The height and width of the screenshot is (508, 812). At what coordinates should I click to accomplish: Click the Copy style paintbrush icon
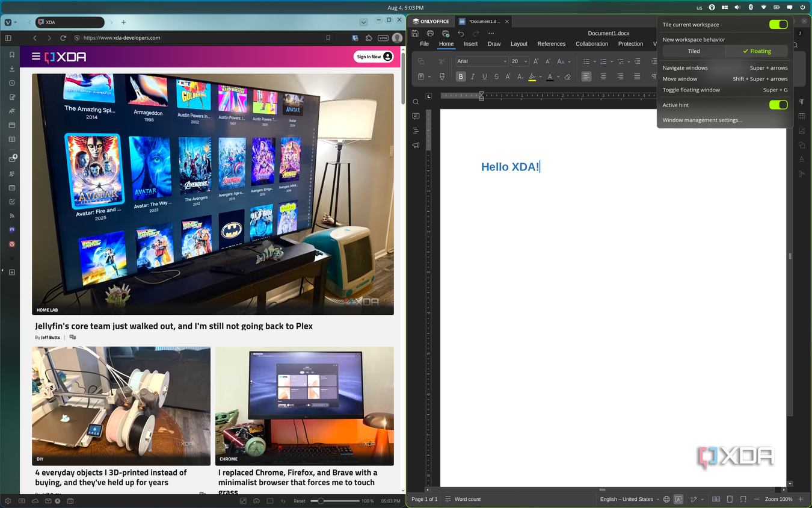[442, 76]
